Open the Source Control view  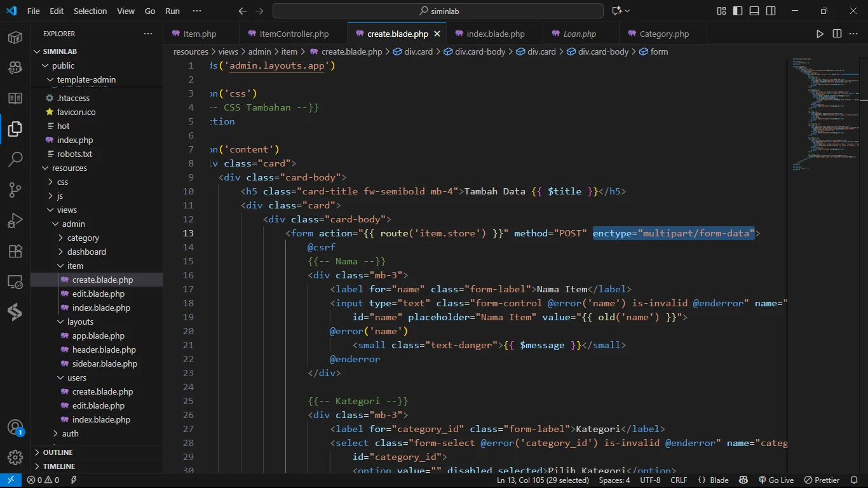click(15, 190)
